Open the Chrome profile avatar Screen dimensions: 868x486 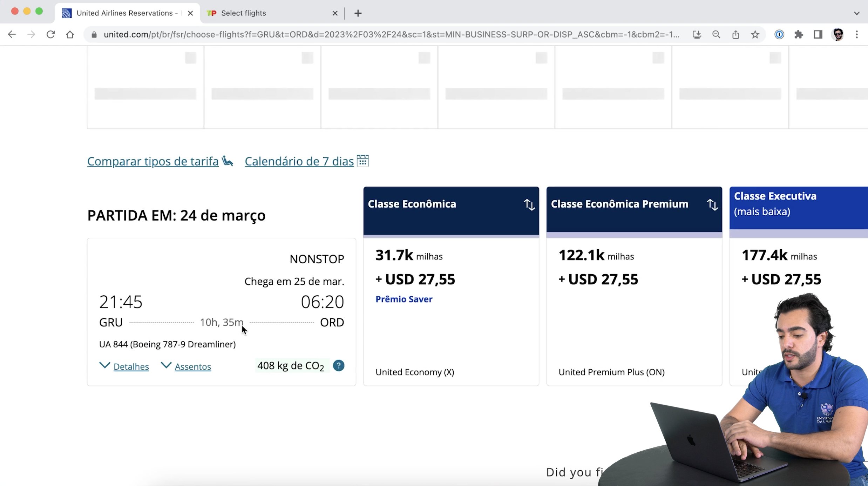(x=838, y=34)
